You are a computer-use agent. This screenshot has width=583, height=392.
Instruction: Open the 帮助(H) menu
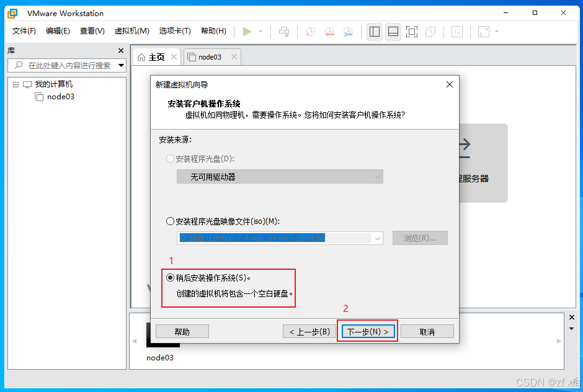[213, 31]
